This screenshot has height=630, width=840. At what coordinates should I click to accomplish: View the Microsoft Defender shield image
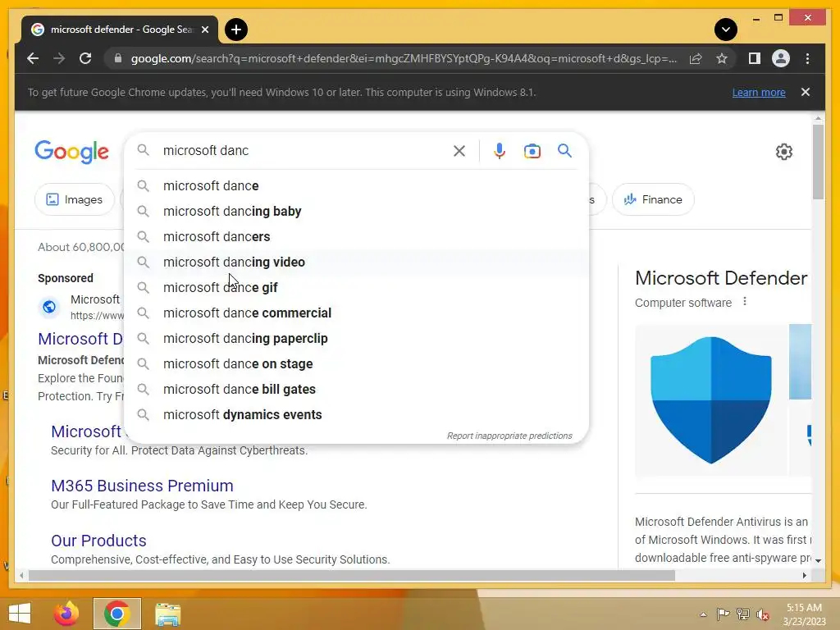(711, 400)
